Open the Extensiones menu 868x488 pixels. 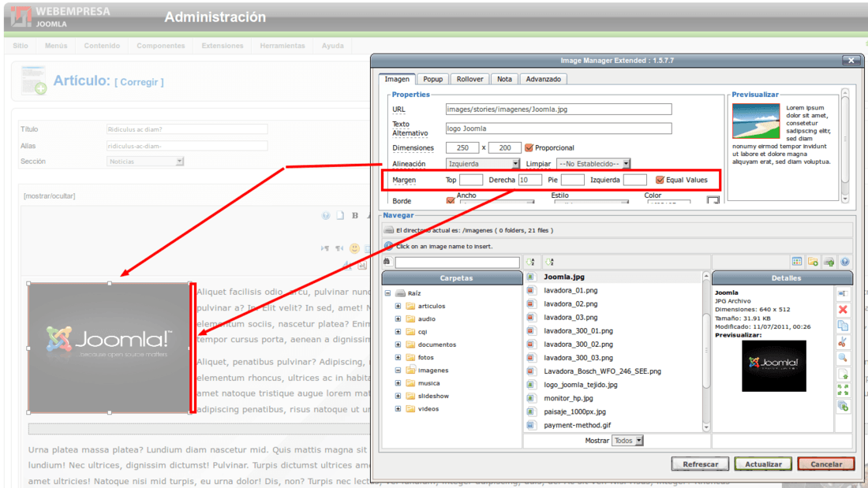click(223, 46)
